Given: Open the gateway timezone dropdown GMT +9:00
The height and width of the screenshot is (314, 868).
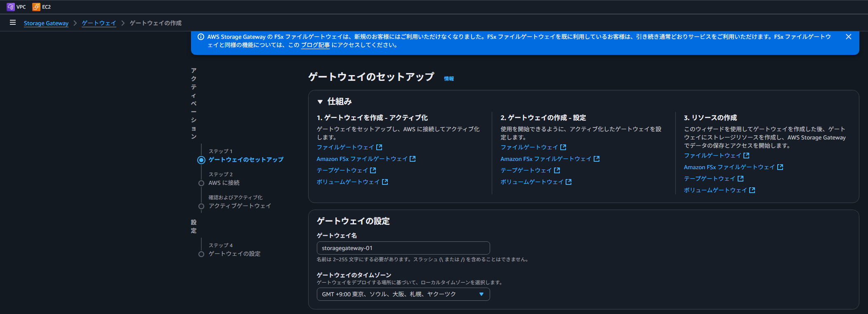Looking at the screenshot, I should [x=403, y=294].
